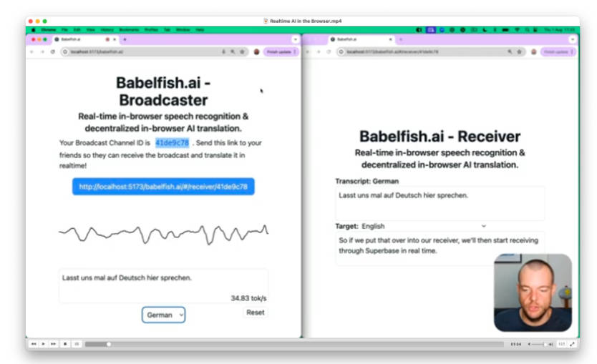Open the German language dropdown
This screenshot has width=597, height=364.
pyautogui.click(x=164, y=315)
